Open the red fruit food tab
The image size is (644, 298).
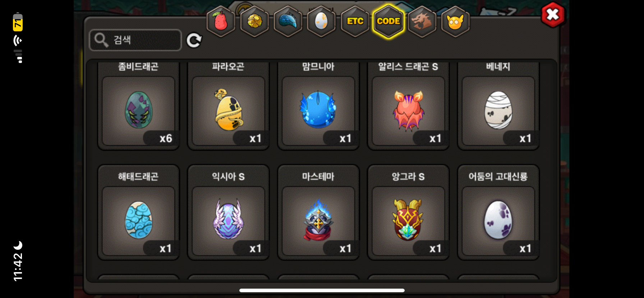coord(221,22)
